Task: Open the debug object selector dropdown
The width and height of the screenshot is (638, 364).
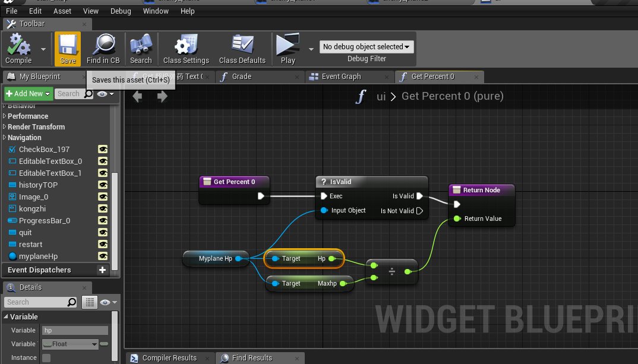Action: [x=367, y=47]
